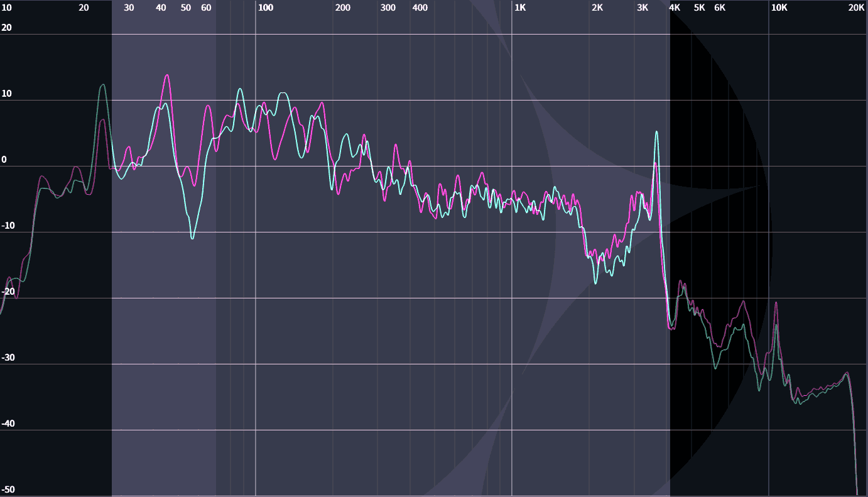Click the 60 Hz frequency label
The height and width of the screenshot is (497, 868).
206,8
